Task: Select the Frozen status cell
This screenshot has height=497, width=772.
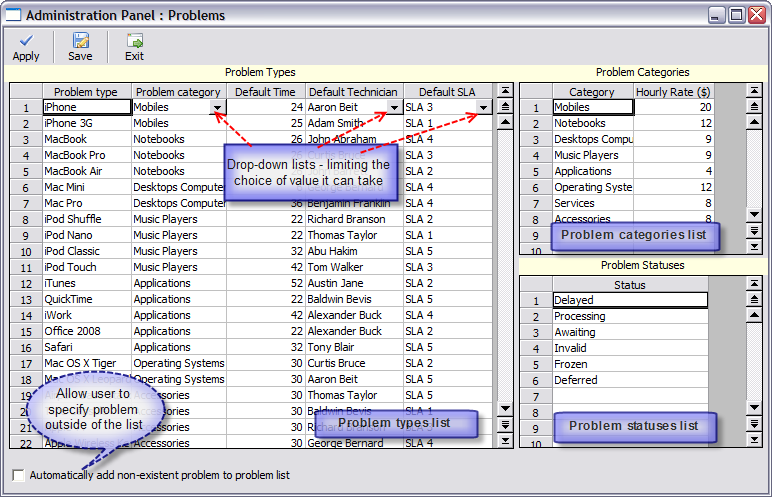Action: [630, 364]
